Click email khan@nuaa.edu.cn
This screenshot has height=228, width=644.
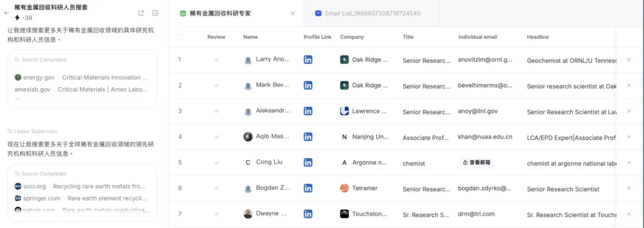coord(485,137)
